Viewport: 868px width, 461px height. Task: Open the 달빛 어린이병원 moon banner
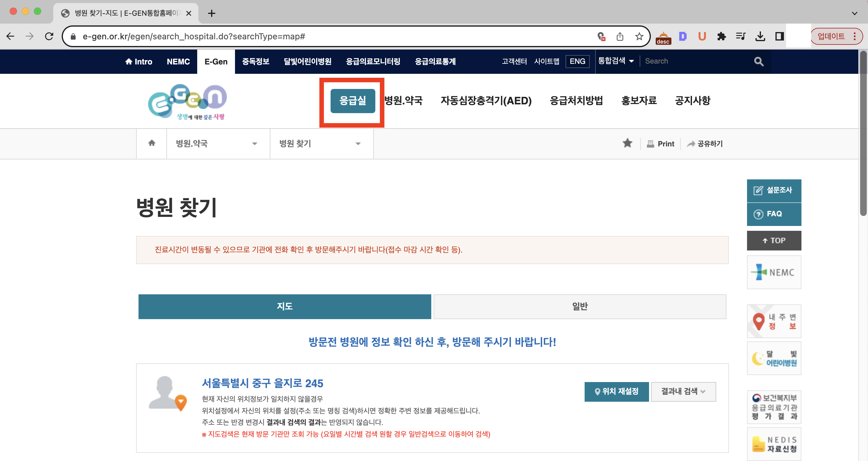point(774,358)
